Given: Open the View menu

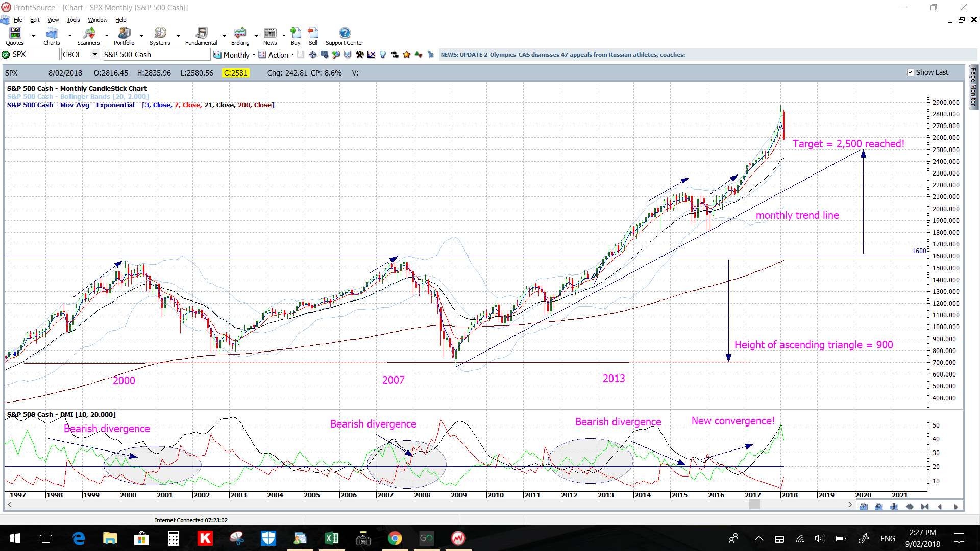Looking at the screenshot, I should (x=53, y=20).
